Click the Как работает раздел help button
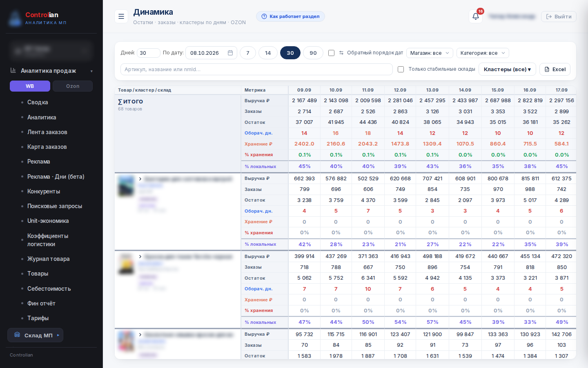This screenshot has height=368, width=588. (x=290, y=16)
